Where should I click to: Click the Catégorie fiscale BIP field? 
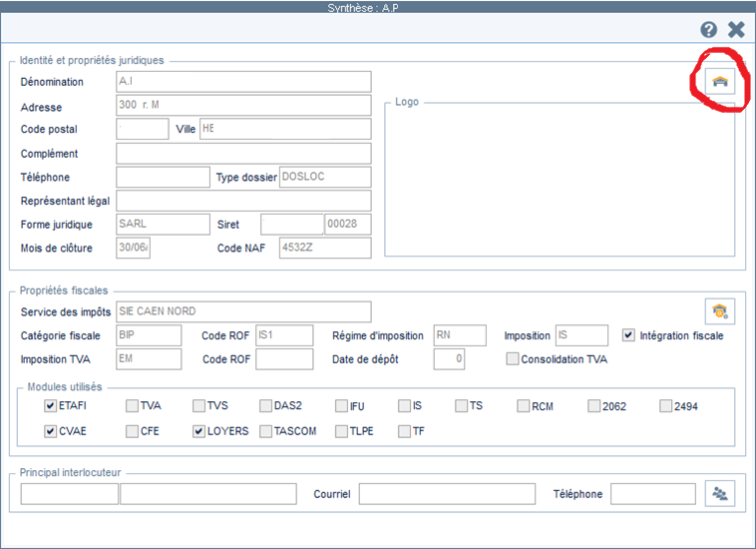click(x=149, y=335)
